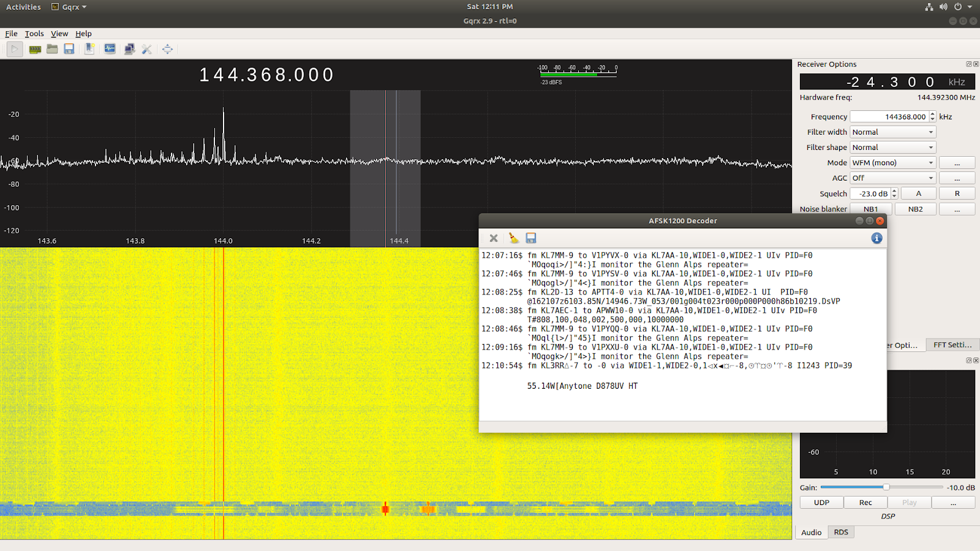
Task: Enable the NB2 noise blanker
Action: click(915, 209)
